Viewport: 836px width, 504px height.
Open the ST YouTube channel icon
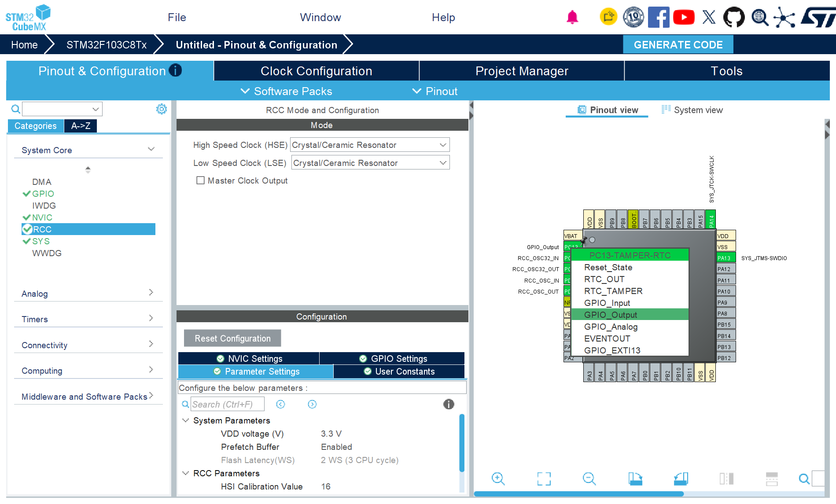pyautogui.click(x=684, y=17)
